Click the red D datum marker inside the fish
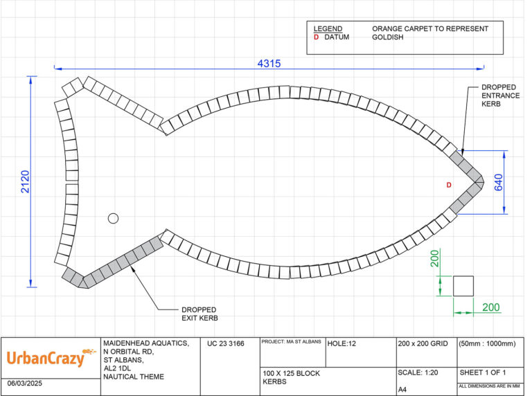This screenshot has width=532, height=396. 449,185
